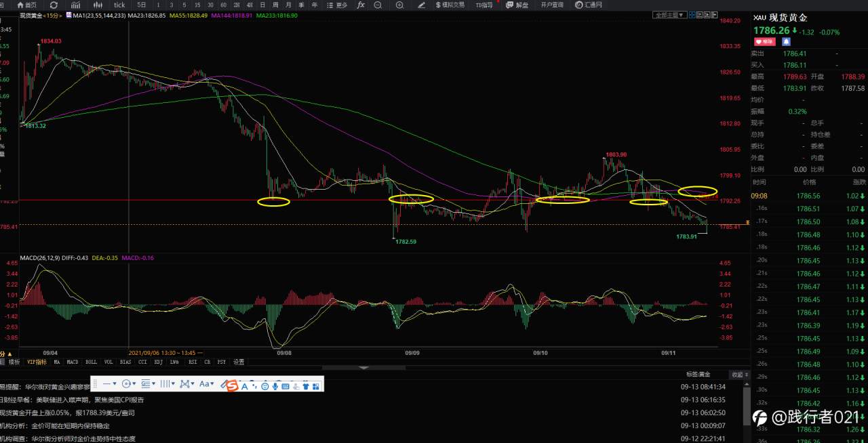Open the text-lines dropdown on the floating toolbar
Screen dimensions: 868x443
click(x=149, y=383)
